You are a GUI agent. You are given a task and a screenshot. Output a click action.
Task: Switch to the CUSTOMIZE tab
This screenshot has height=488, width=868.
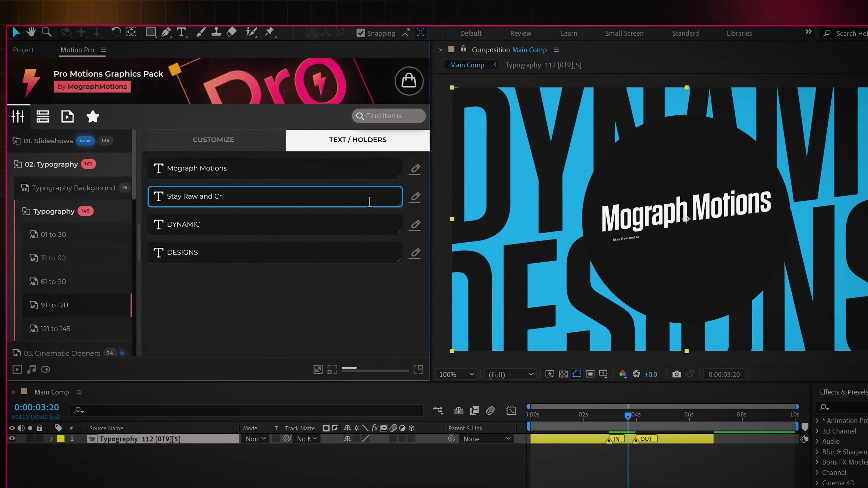pos(213,140)
